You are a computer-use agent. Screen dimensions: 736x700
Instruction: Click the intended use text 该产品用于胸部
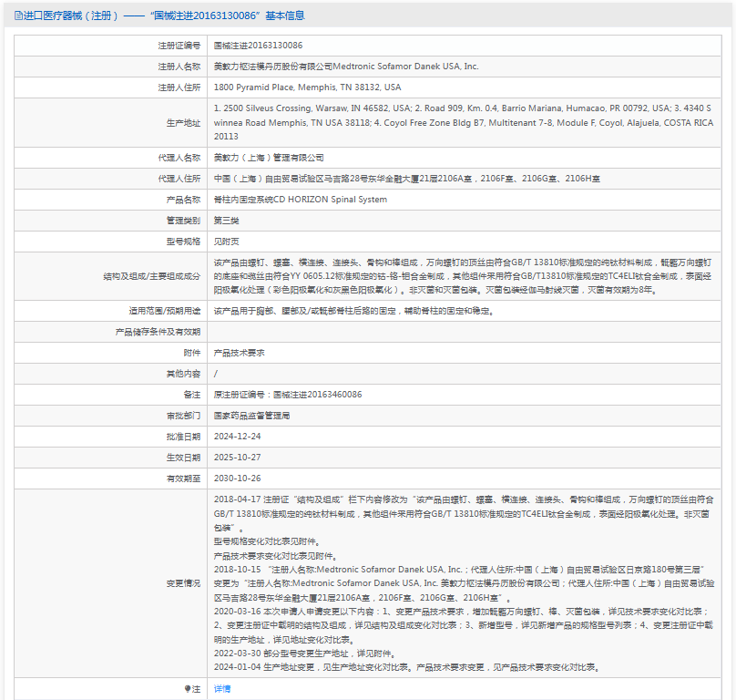(354, 311)
